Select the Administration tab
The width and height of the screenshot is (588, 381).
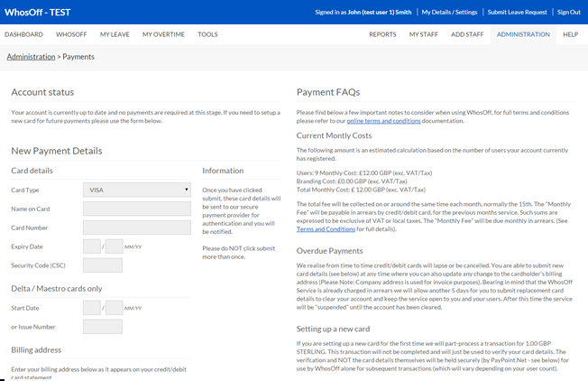point(523,34)
